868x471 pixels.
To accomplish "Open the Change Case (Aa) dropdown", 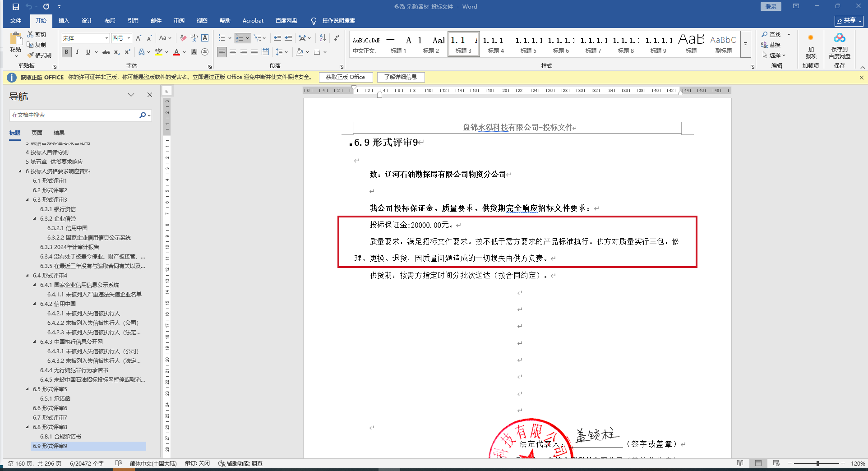I will click(165, 38).
